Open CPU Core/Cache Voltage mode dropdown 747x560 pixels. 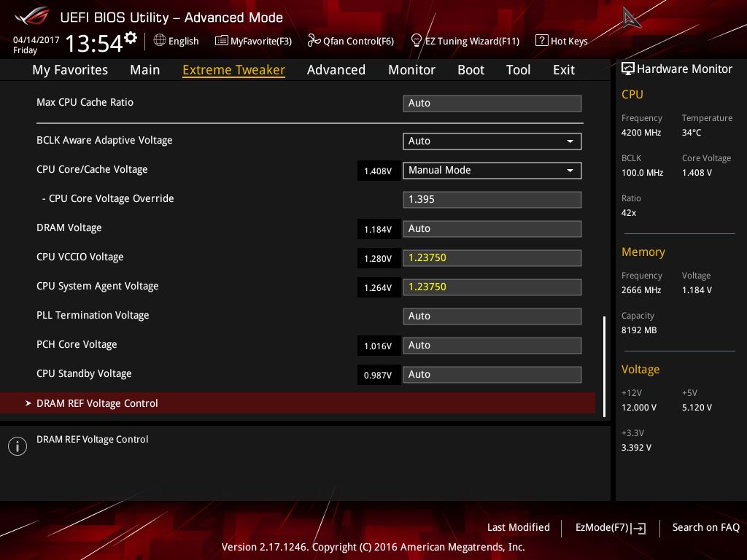[x=492, y=171]
